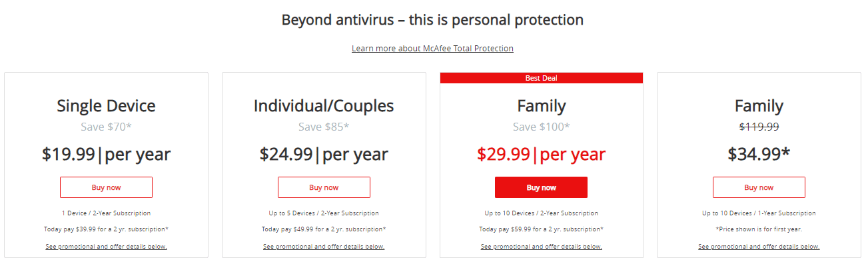The width and height of the screenshot is (868, 268).
Task: Select the Save $100* text
Action: 541,127
